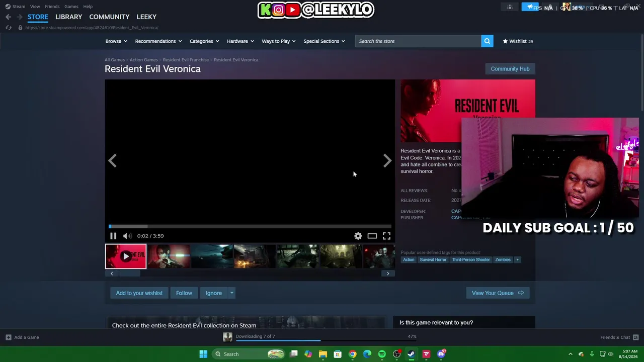The width and height of the screenshot is (644, 362).
Task: Open Spotify from taskbar
Action: click(382, 354)
